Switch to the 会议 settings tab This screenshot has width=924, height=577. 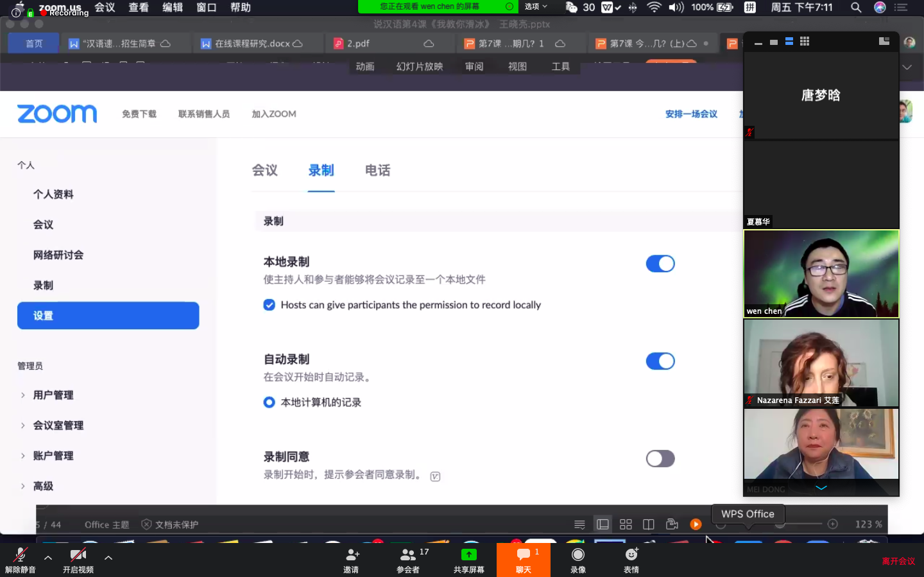point(264,171)
